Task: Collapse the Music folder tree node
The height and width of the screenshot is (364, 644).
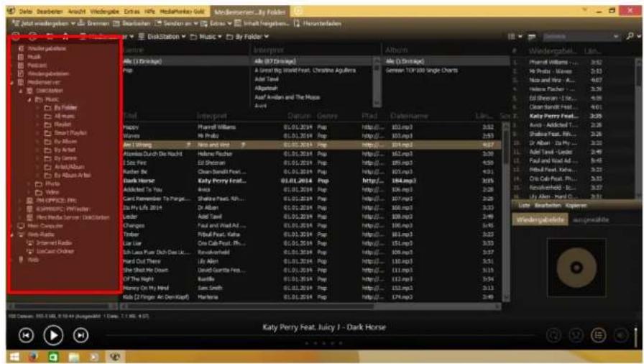Action: pos(29,99)
